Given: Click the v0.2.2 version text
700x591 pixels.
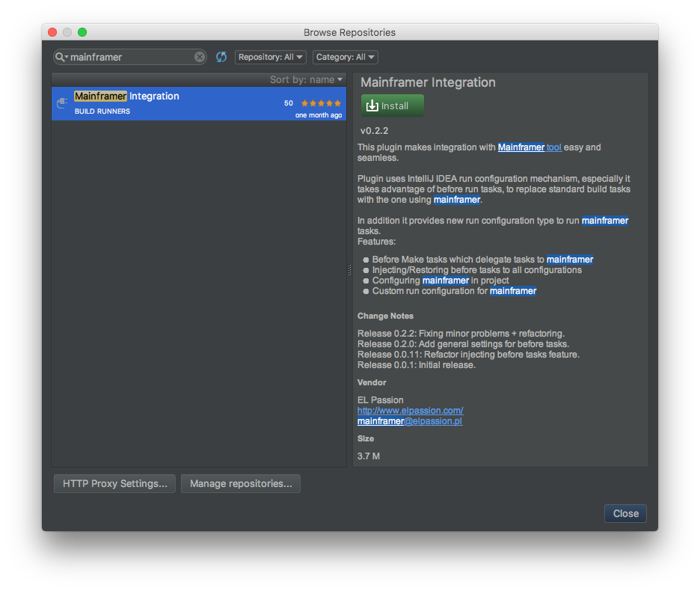Looking at the screenshot, I should (x=374, y=131).
